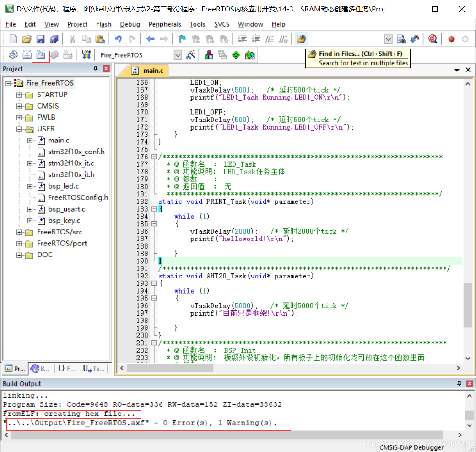Image resolution: width=476 pixels, height=452 pixels.
Task: Open the File menu
Action: point(11,24)
